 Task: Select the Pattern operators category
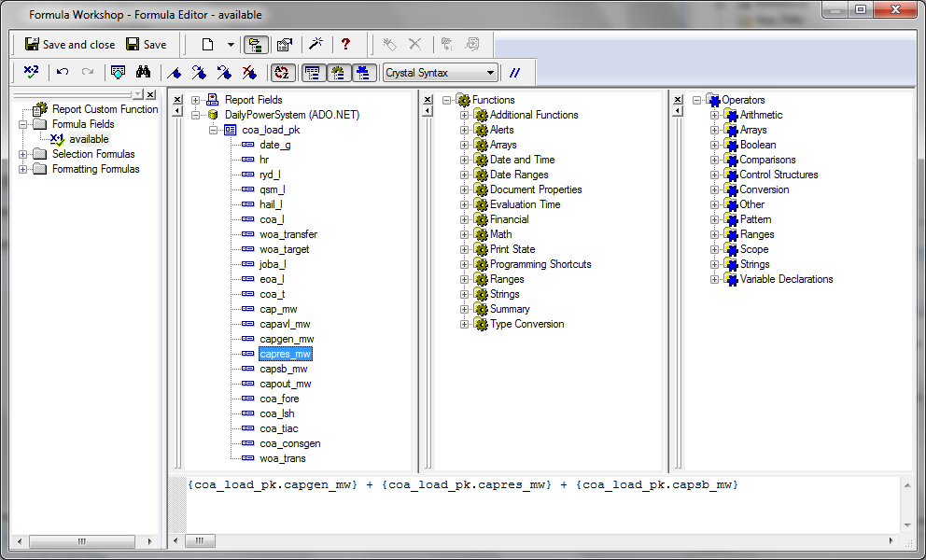[755, 219]
